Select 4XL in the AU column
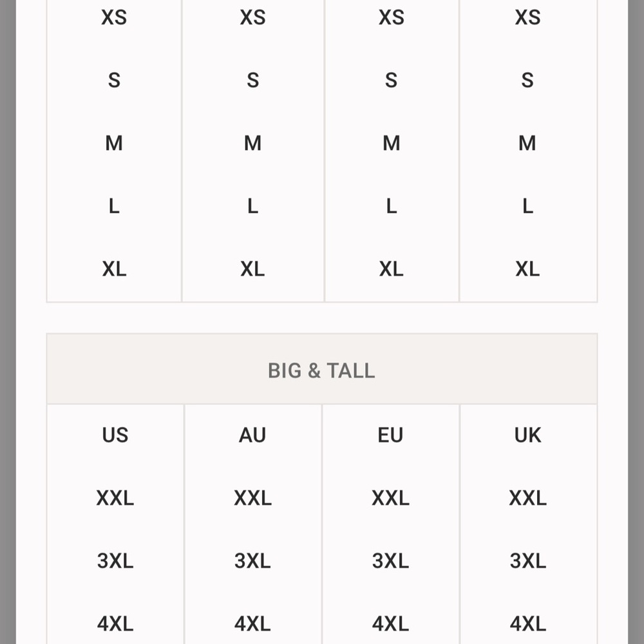This screenshot has height=644, width=644. click(x=252, y=623)
